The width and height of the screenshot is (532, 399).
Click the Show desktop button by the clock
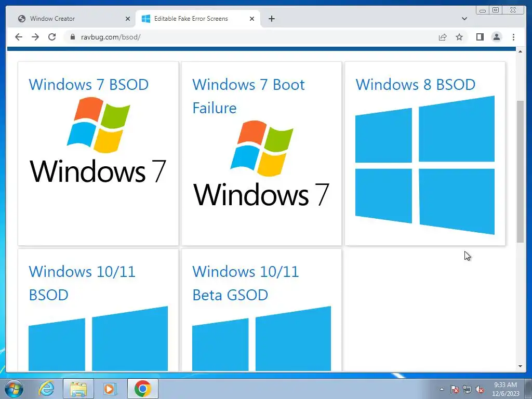[528, 389]
